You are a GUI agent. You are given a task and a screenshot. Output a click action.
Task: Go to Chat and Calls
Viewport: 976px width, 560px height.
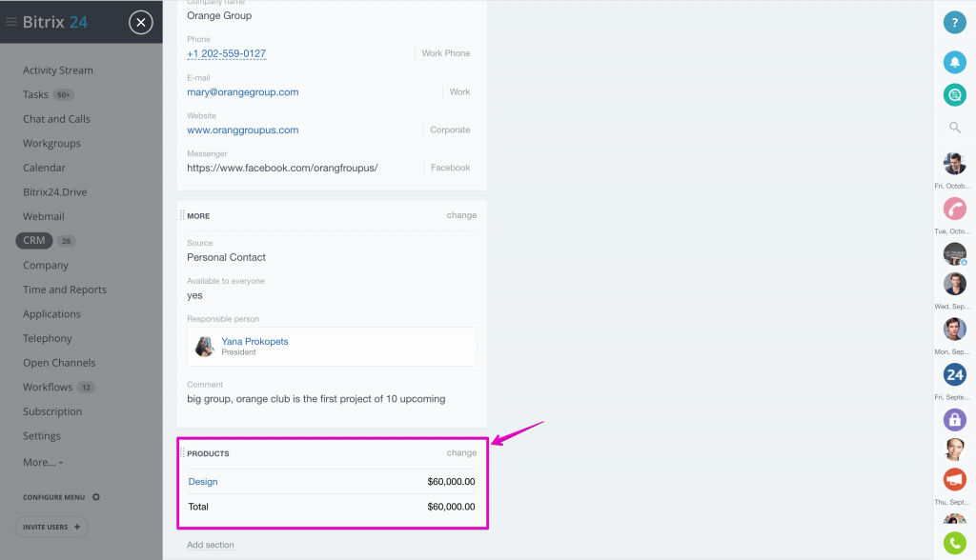(x=56, y=119)
